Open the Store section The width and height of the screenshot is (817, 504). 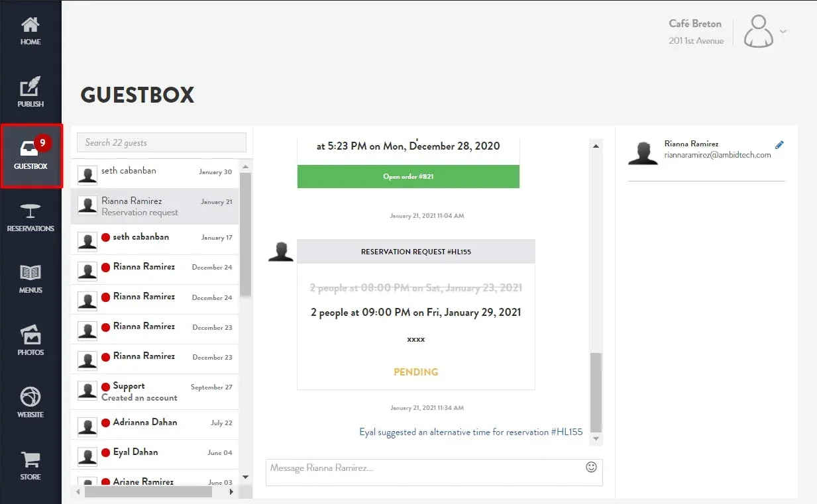(x=30, y=466)
